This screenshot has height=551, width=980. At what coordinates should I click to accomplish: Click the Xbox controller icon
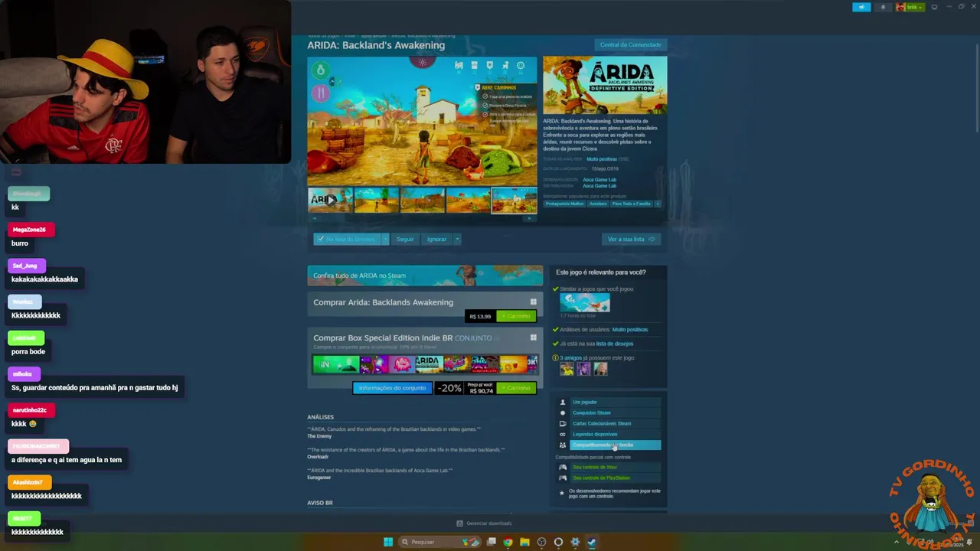click(563, 467)
